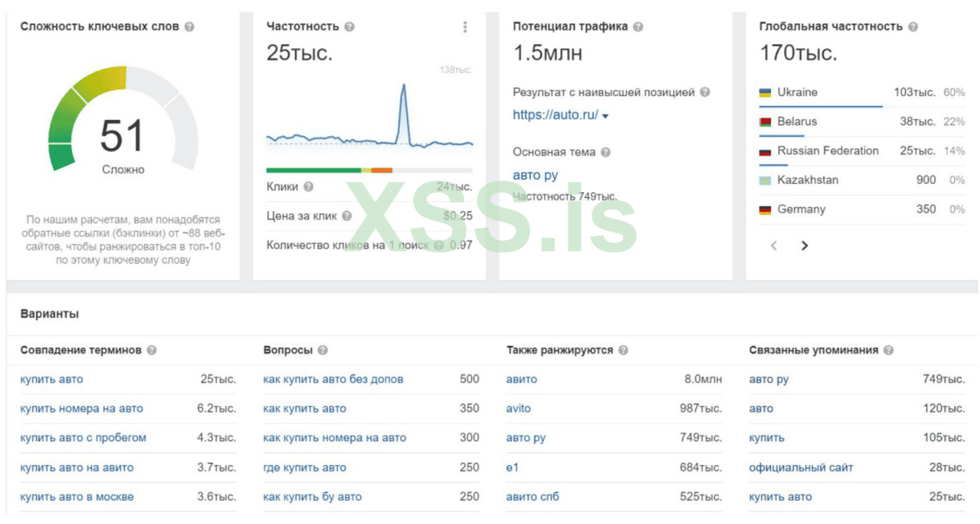Open the авто ру main topic link
Image resolution: width=980 pixels, height=524 pixels.
pyautogui.click(x=535, y=176)
